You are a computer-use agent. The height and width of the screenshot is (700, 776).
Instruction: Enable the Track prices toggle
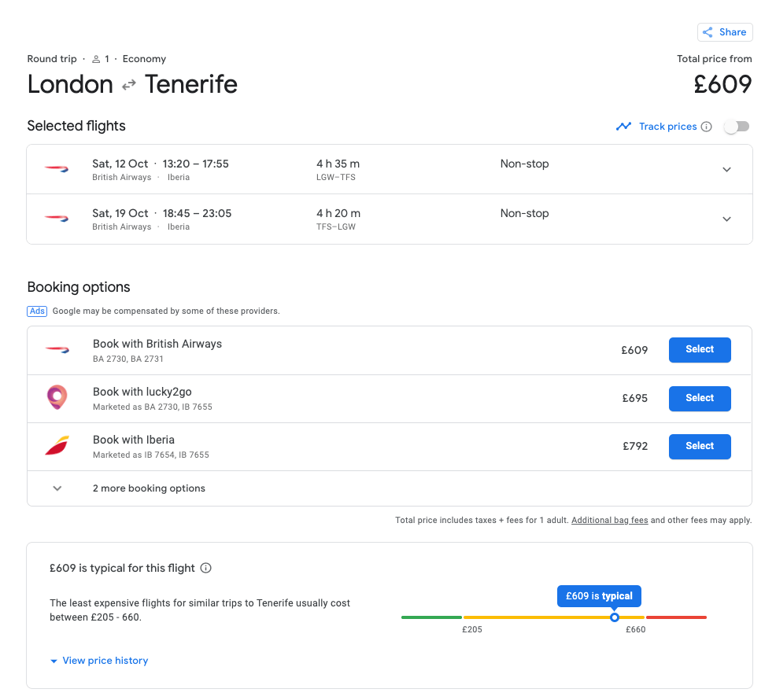tap(737, 127)
